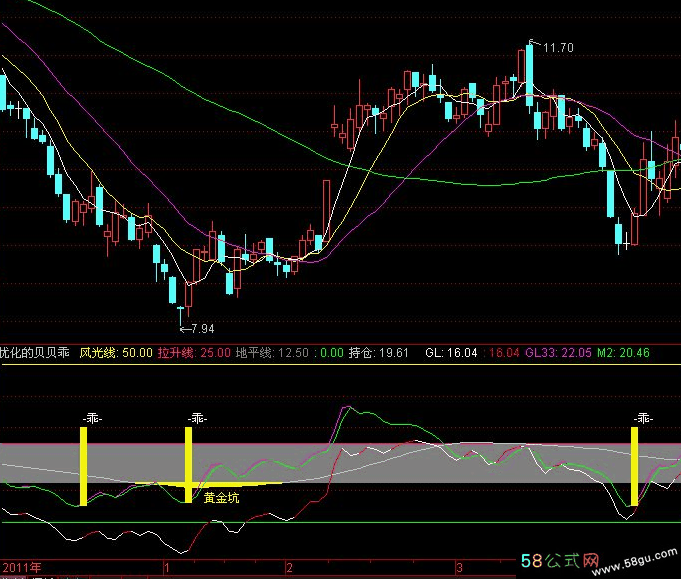Click the rightmost yellow -乖- signal bar
This screenshot has height=579, width=681.
(x=634, y=467)
